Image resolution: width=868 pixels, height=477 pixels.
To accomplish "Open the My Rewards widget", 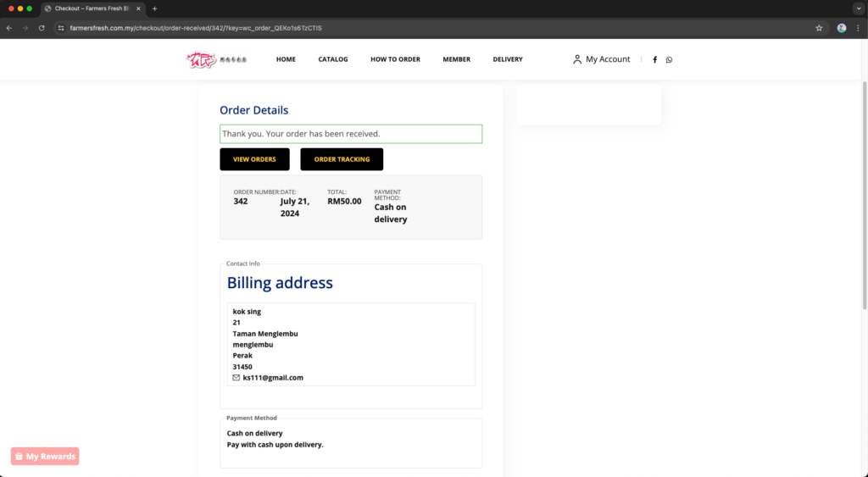I will [45, 457].
